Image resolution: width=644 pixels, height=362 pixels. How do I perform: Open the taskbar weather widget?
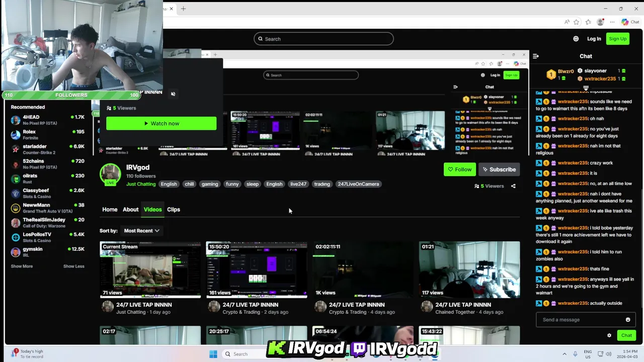[28, 354]
